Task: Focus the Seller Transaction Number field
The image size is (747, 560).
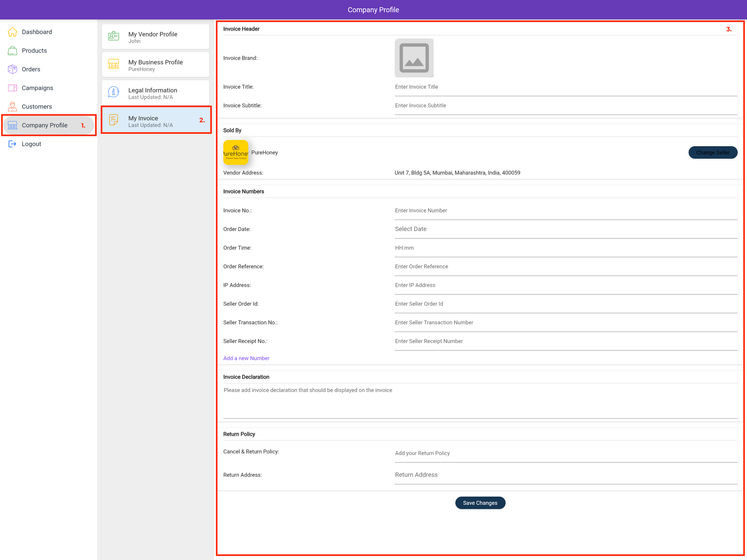Action: click(566, 323)
